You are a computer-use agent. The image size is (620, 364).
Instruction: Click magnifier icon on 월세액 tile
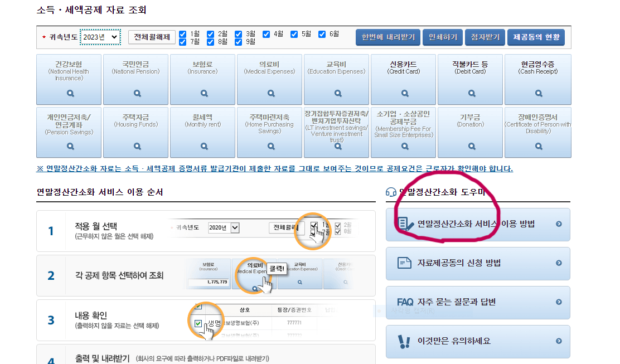pos(204,146)
